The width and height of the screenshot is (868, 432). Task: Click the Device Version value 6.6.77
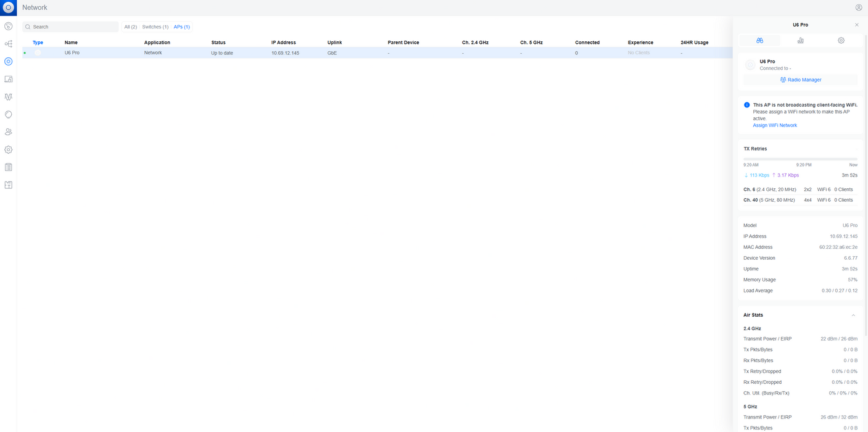click(851, 258)
